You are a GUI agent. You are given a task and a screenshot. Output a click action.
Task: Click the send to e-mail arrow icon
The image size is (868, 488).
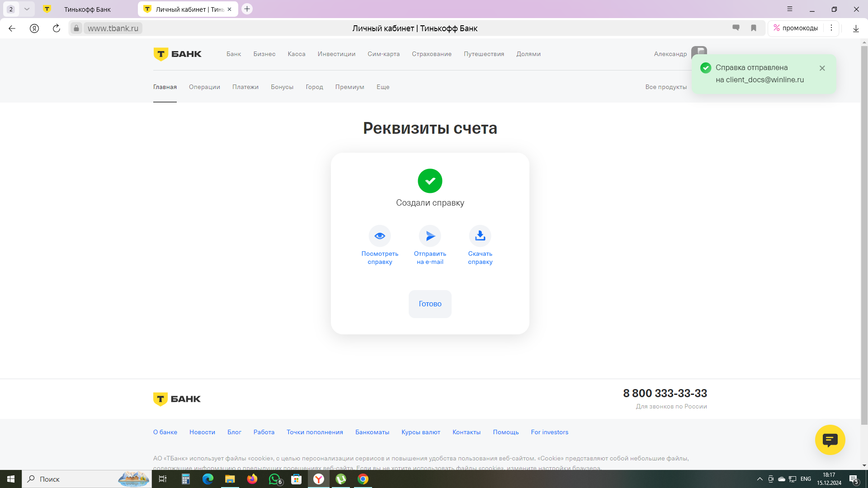(430, 236)
